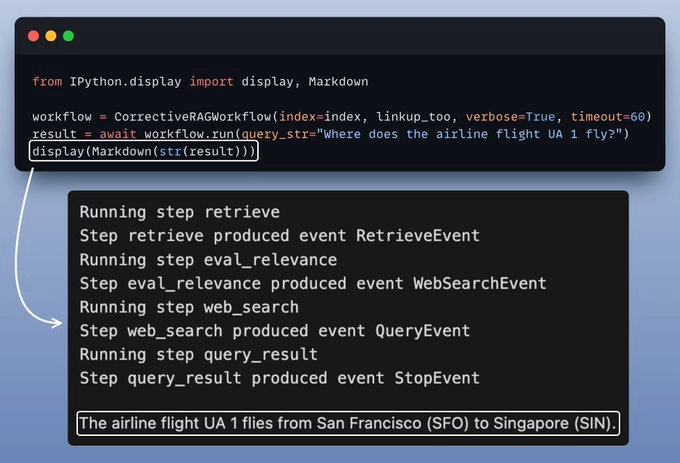Screen dimensions: 680x463
Task: Click the 'from IPython.display import' code line
Action: point(145,82)
